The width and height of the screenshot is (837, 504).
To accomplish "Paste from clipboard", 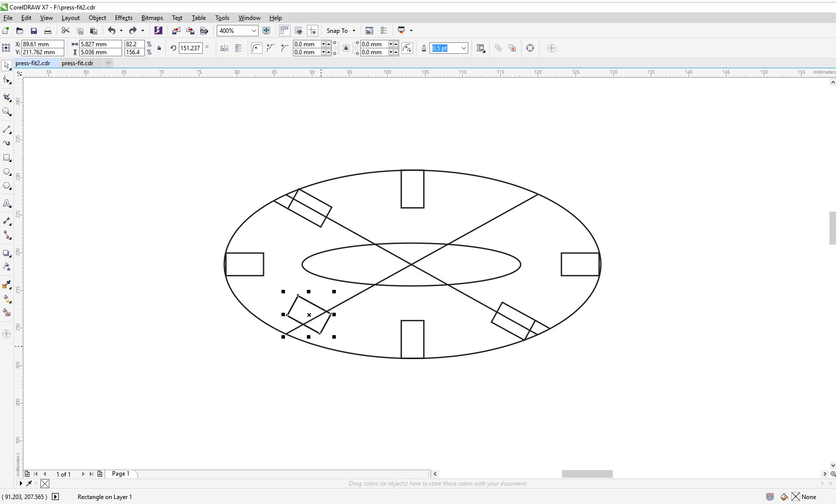I will (93, 31).
